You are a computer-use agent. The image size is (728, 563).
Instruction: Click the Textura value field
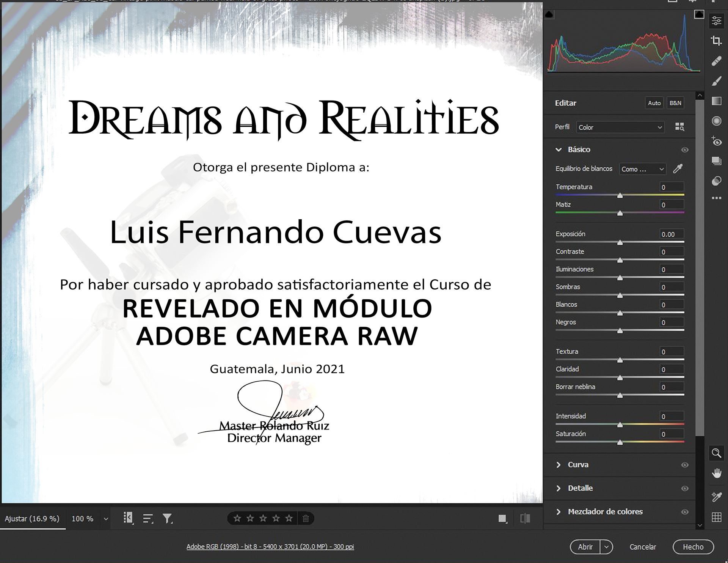click(x=672, y=352)
